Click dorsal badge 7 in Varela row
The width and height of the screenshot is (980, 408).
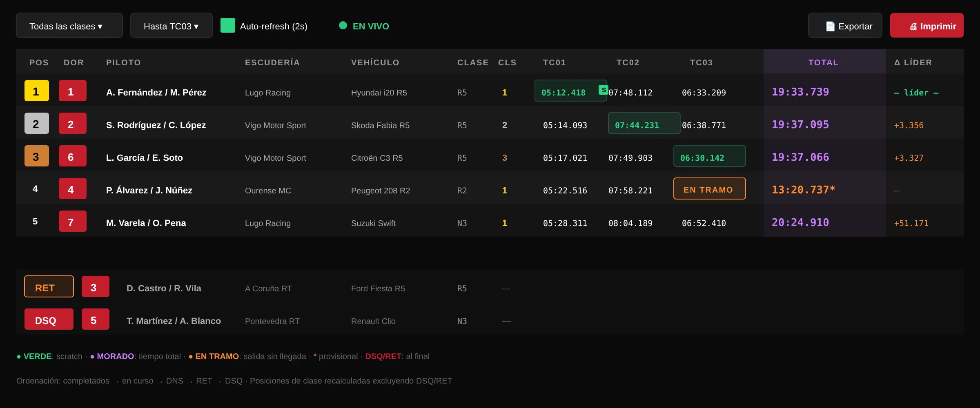click(x=73, y=221)
